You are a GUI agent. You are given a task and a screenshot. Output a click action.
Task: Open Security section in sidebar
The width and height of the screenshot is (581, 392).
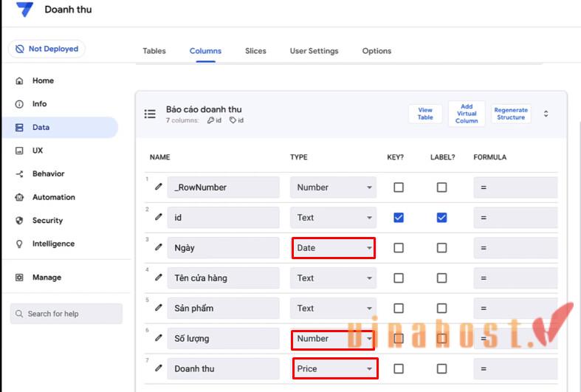(x=47, y=221)
